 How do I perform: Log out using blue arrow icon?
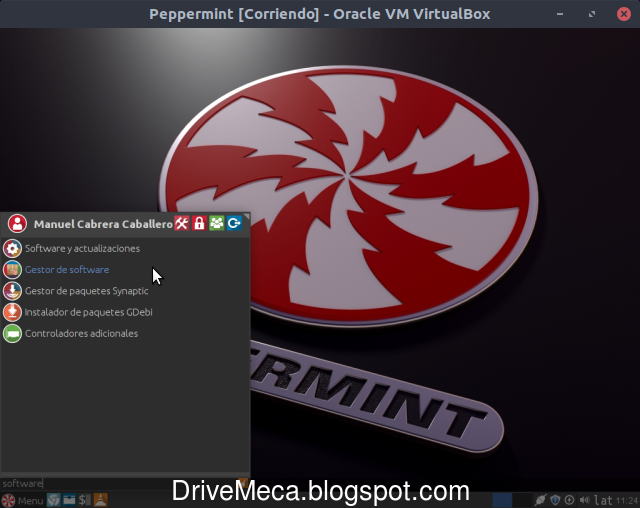234,223
